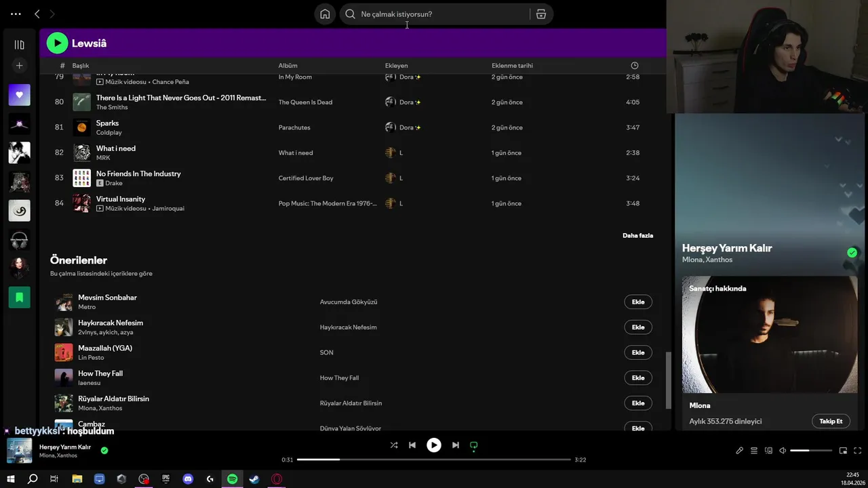Toggle saved checkmark in Now Playing panel

click(852, 253)
